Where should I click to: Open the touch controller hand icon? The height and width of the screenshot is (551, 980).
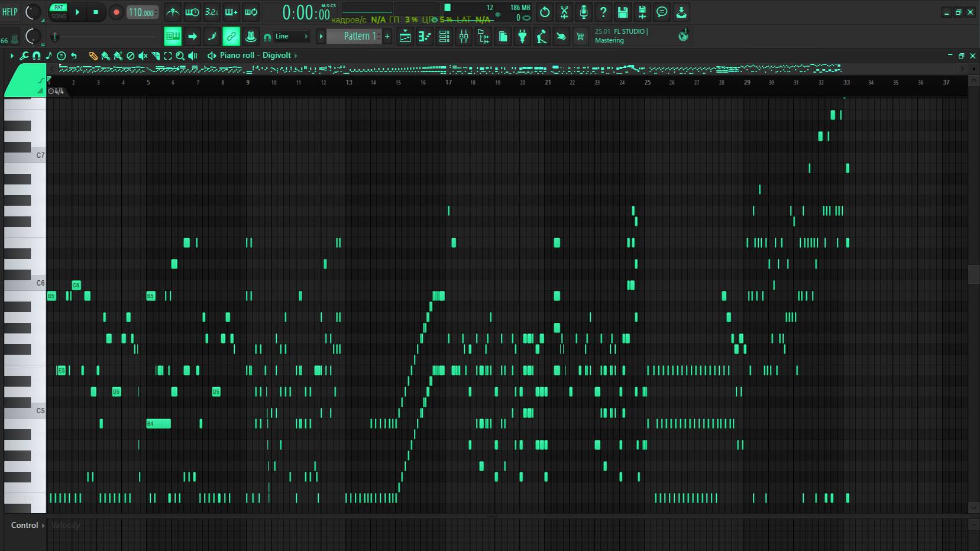click(x=561, y=37)
